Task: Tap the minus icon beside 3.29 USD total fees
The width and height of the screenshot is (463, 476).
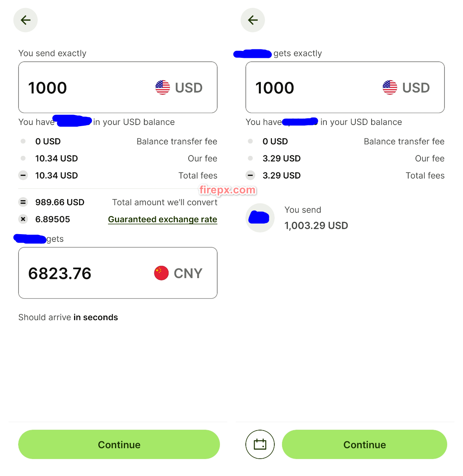Action: pos(250,176)
